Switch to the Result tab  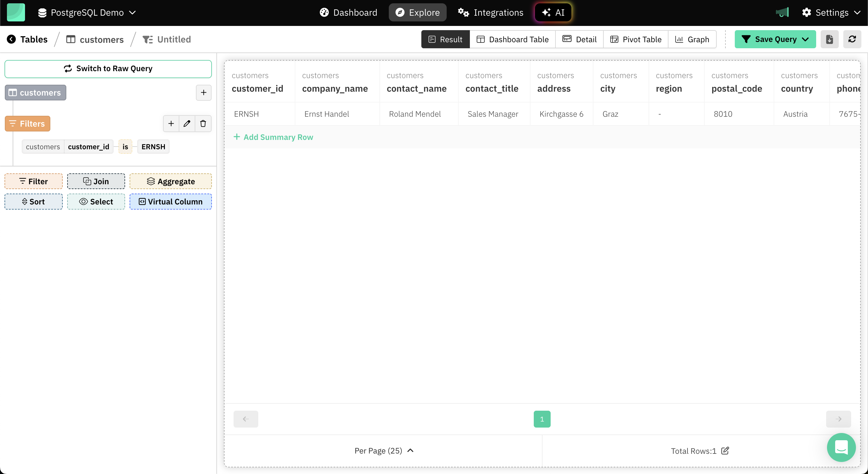coord(445,39)
